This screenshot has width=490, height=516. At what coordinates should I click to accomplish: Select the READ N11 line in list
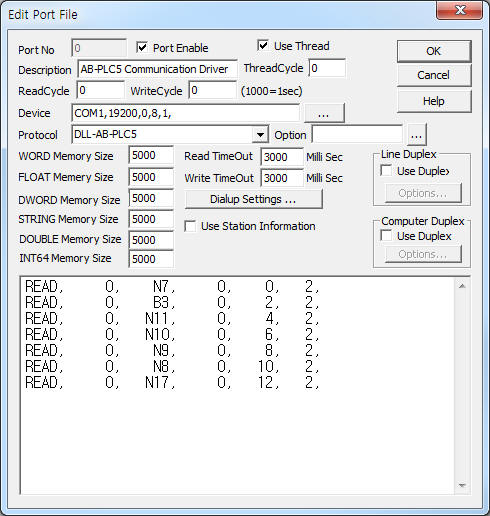point(172,318)
